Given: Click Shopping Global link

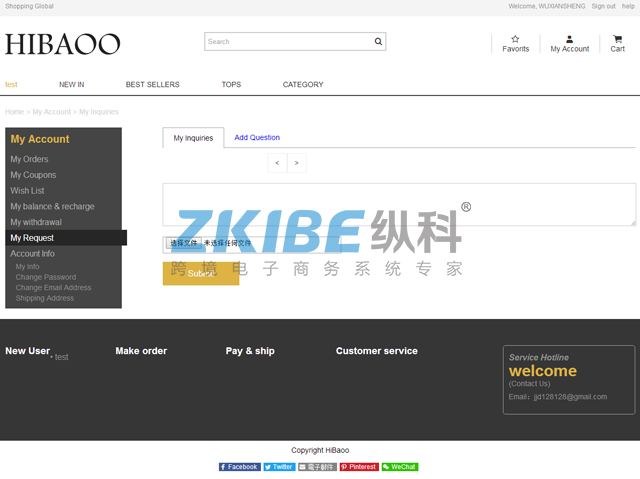Looking at the screenshot, I should 29,6.
